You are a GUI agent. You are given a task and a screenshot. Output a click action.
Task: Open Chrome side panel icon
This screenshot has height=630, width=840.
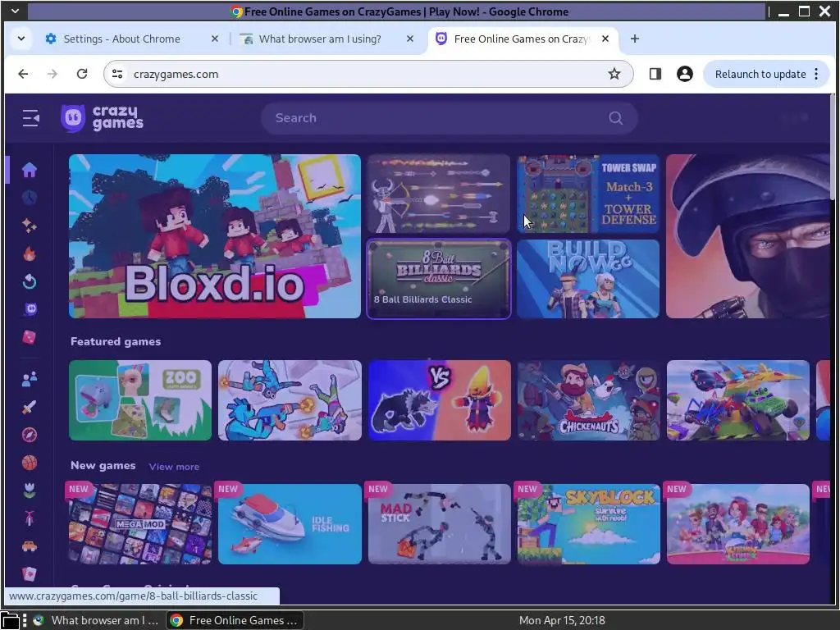pyautogui.click(x=655, y=74)
